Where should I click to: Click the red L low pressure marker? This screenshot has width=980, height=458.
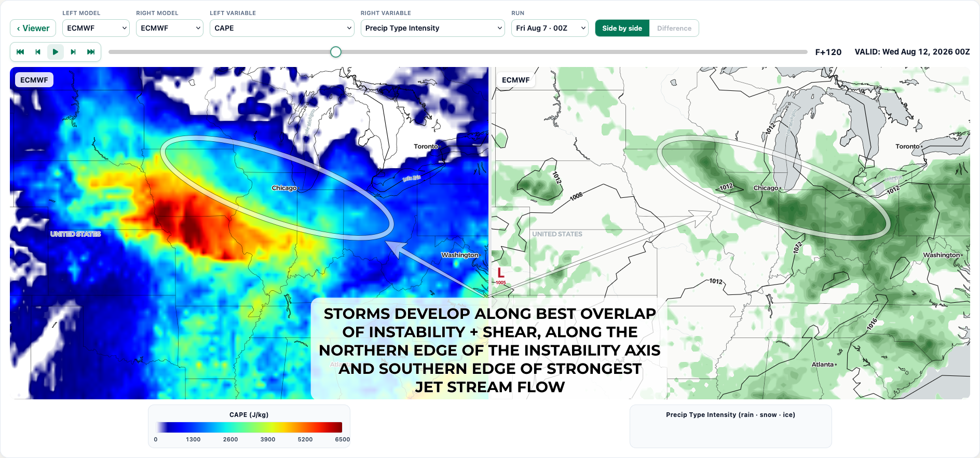click(501, 273)
